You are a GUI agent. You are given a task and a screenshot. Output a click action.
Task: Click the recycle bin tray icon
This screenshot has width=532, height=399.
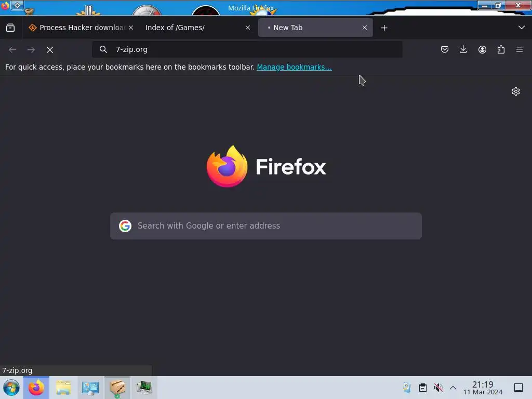[x=407, y=388]
